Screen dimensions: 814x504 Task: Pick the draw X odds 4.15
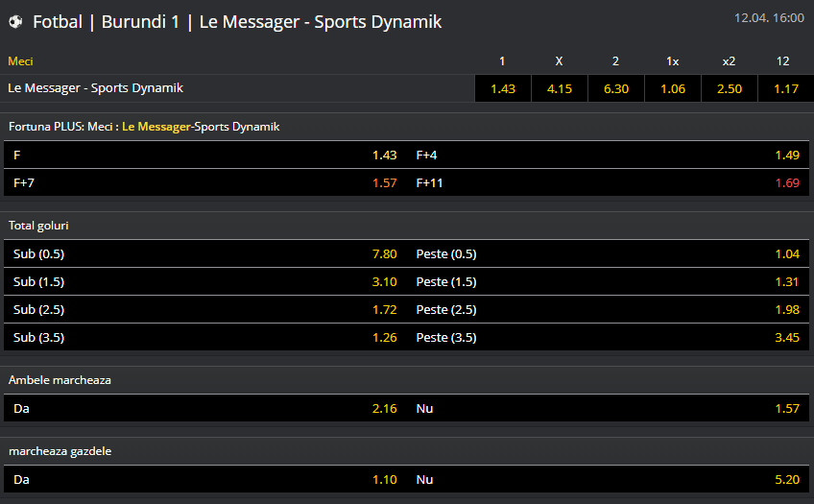559,88
